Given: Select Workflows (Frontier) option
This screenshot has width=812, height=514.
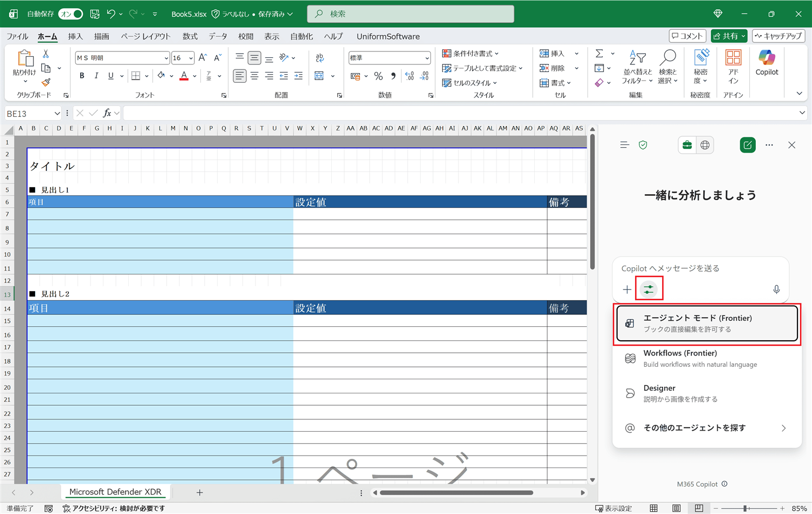Looking at the screenshot, I should pyautogui.click(x=707, y=358).
